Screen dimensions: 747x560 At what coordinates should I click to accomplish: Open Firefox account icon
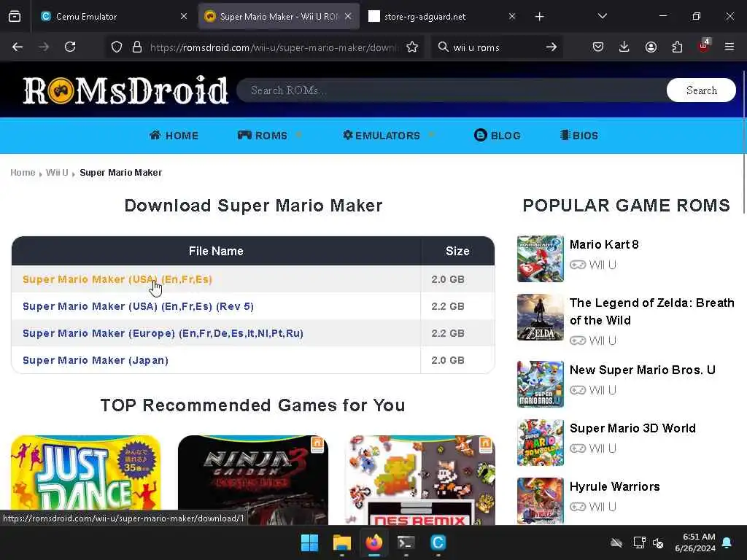651,47
